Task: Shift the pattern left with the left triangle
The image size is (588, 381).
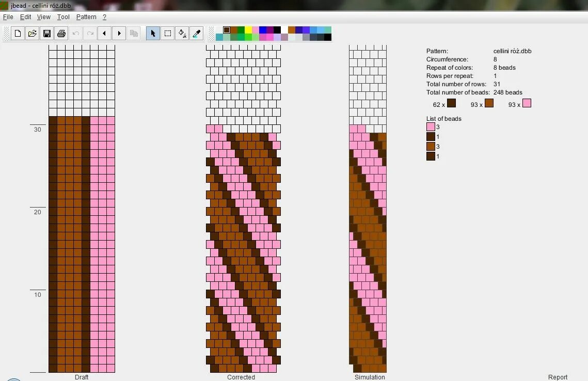Action: click(x=104, y=34)
